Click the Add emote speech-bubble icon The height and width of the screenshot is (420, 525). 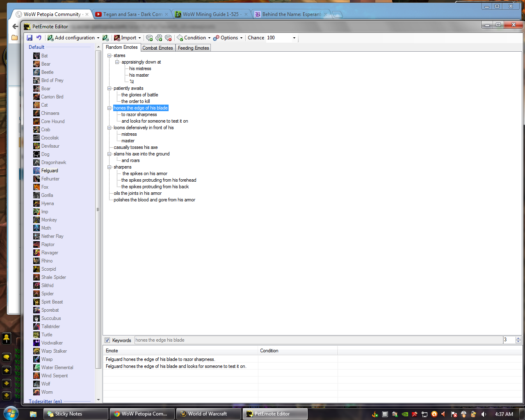149,38
